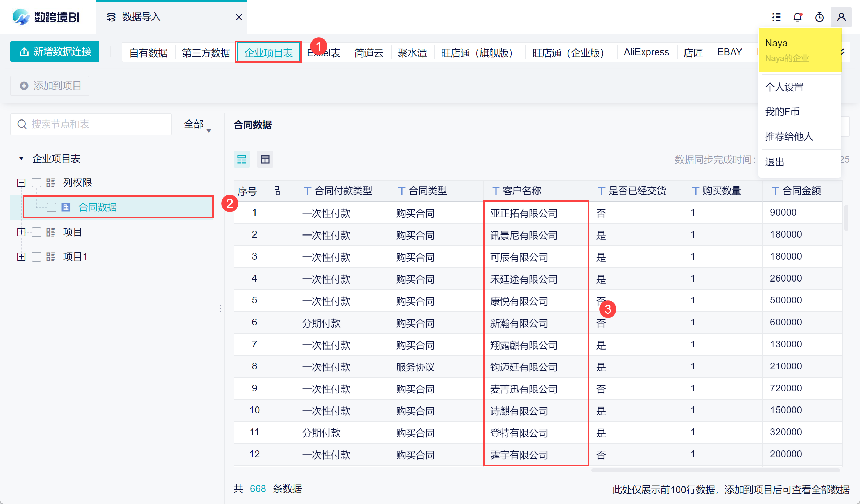Click the Naya account header

click(800, 50)
